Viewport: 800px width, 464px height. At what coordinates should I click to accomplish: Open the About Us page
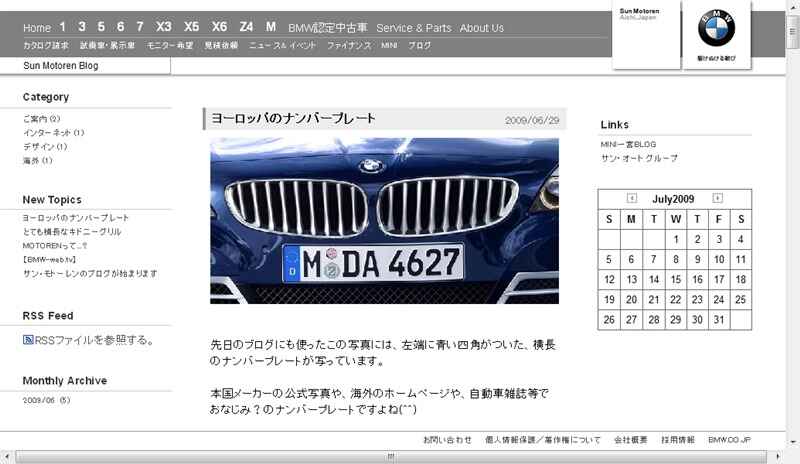481,28
